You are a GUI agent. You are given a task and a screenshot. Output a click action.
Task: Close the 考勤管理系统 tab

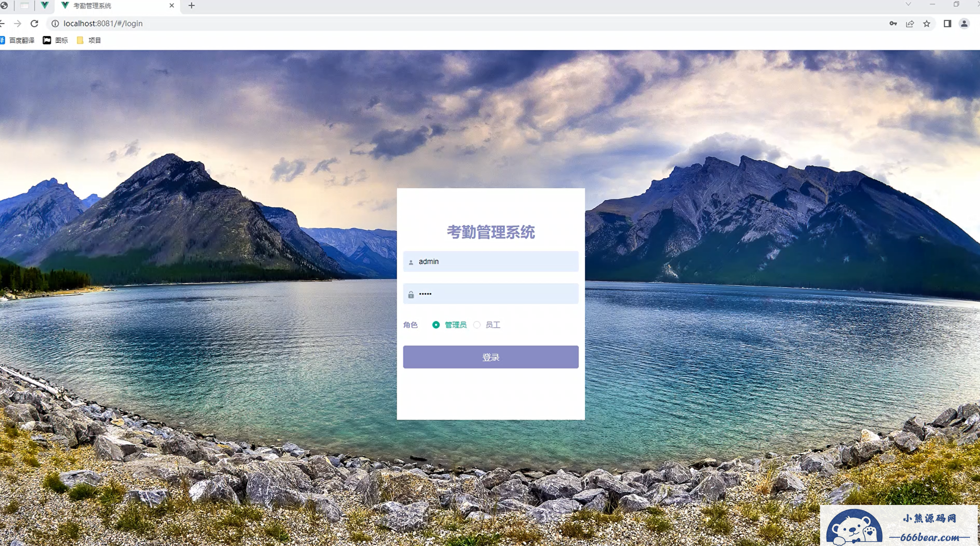(x=172, y=5)
